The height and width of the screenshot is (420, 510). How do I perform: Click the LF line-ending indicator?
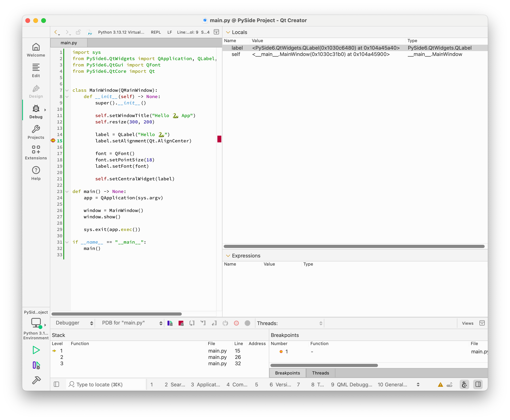(169, 32)
